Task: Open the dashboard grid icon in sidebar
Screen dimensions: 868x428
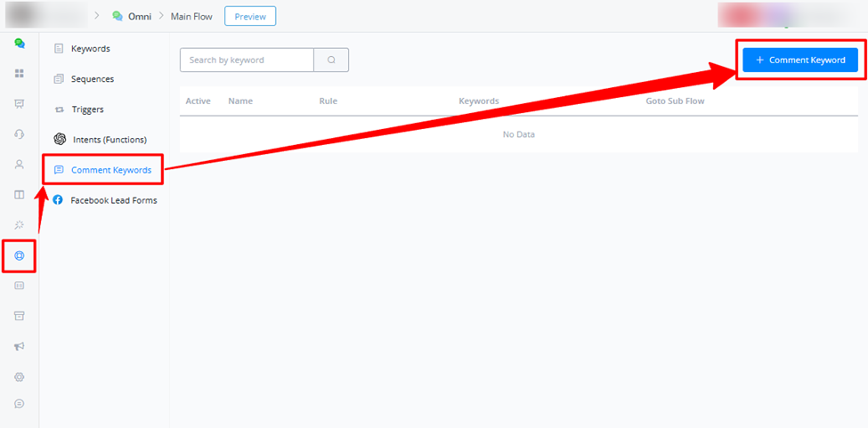Action: (20, 74)
